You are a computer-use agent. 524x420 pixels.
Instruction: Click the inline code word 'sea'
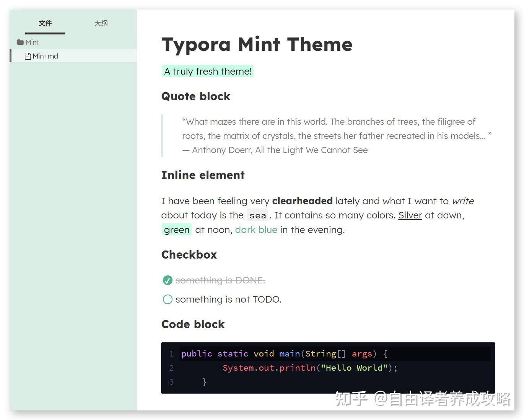(x=257, y=215)
